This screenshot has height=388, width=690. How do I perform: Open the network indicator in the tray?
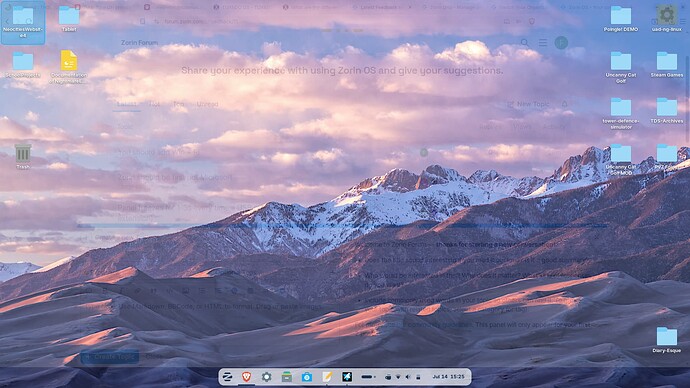click(x=398, y=377)
